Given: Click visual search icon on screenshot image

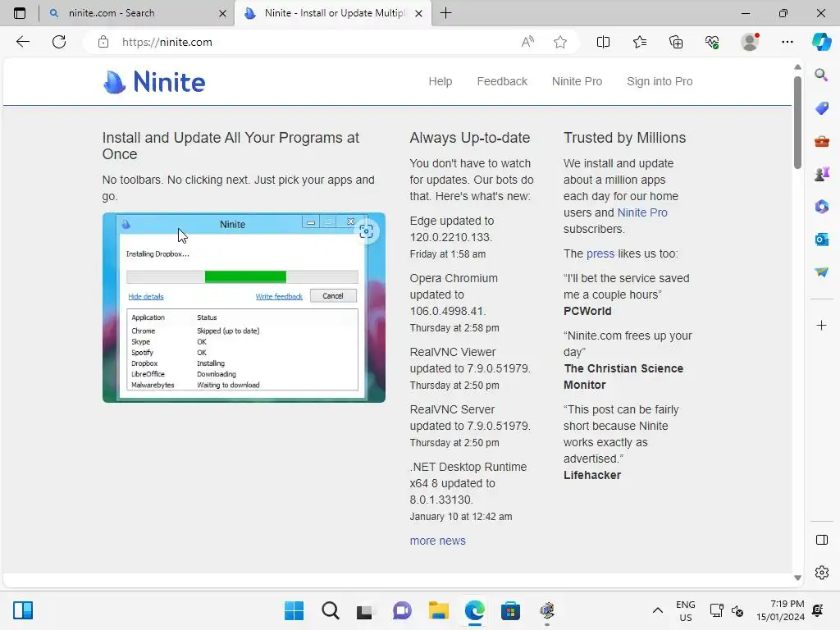Looking at the screenshot, I should point(367,231).
